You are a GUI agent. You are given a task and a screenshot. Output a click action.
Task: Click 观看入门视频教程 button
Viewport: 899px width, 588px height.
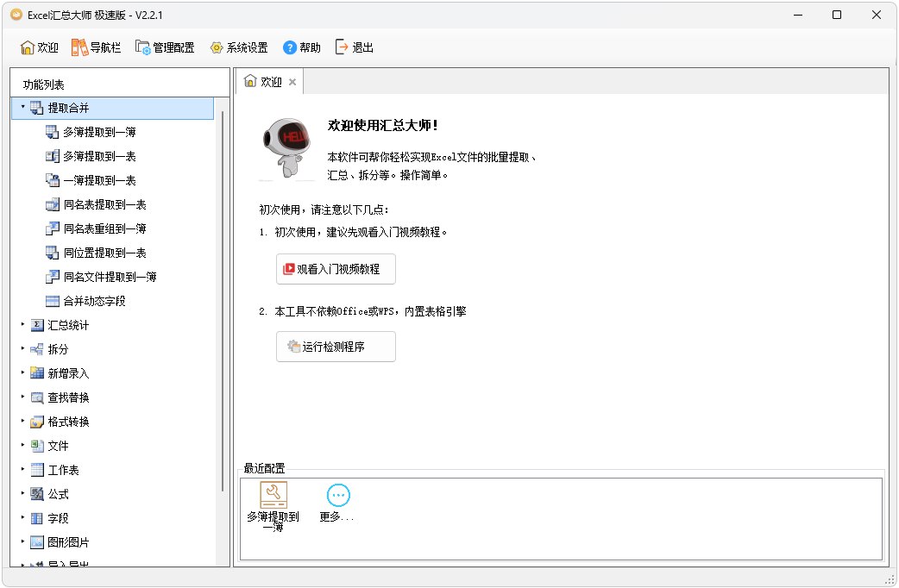(x=335, y=268)
